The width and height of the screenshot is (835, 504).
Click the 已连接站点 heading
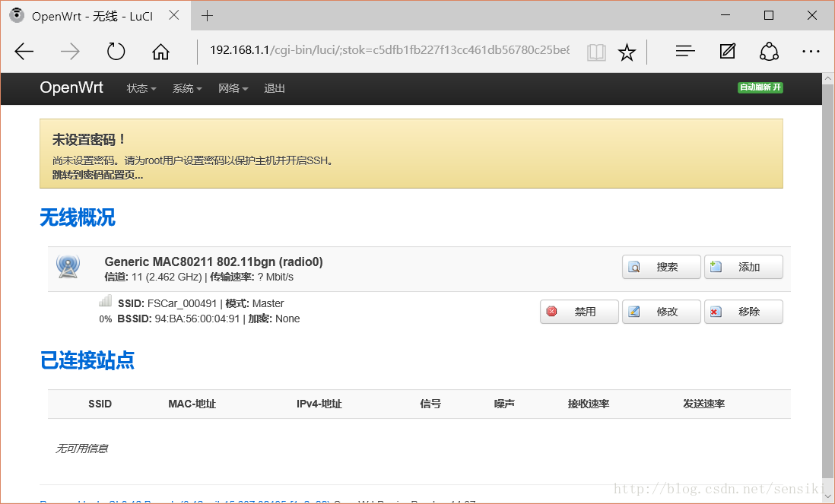click(x=87, y=360)
